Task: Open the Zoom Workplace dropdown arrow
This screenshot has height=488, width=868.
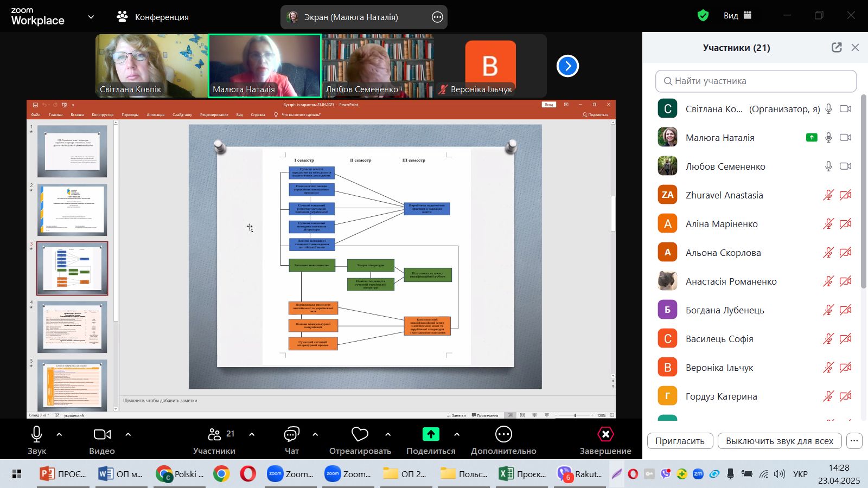Action: coord(91,17)
